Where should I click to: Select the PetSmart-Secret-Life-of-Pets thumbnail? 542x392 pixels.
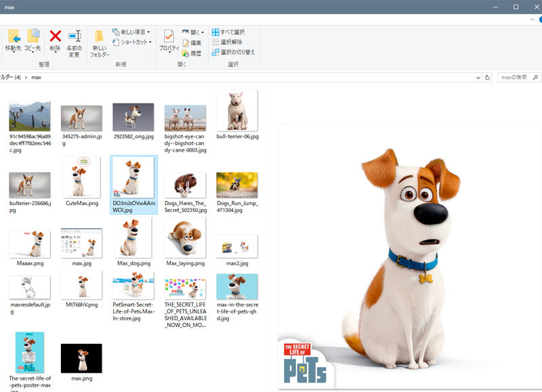[133, 285]
